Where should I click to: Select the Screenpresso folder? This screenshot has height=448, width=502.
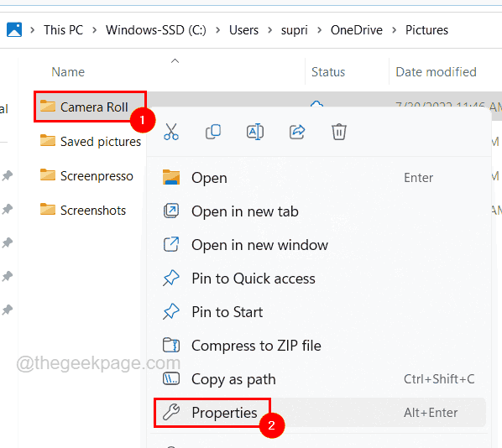pos(86,176)
